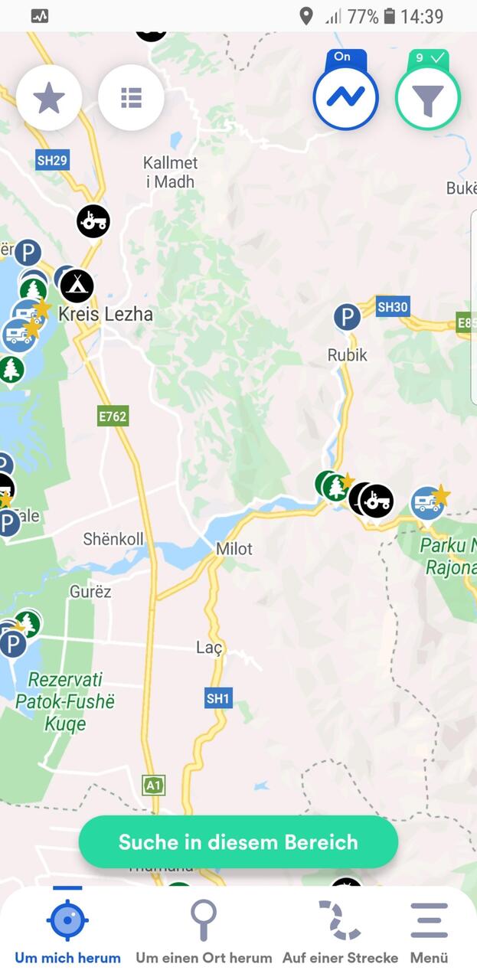Screen dimensions: 477x980
Task: Open the filter funnel with 9 active
Action: point(428,97)
